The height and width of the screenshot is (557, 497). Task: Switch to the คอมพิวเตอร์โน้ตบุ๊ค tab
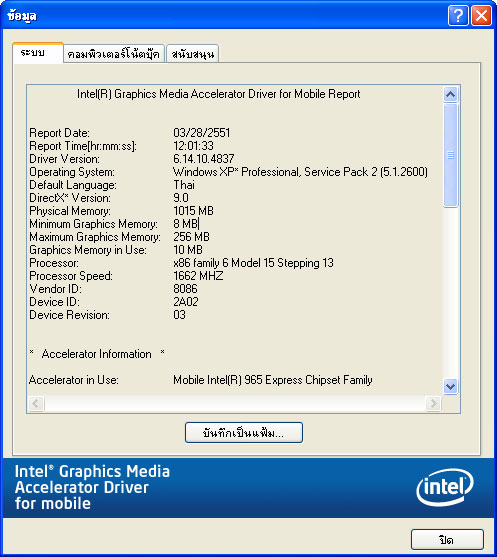(x=114, y=54)
